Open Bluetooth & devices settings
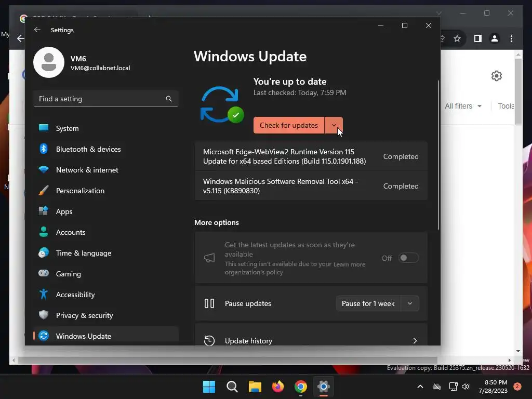 [106, 149]
